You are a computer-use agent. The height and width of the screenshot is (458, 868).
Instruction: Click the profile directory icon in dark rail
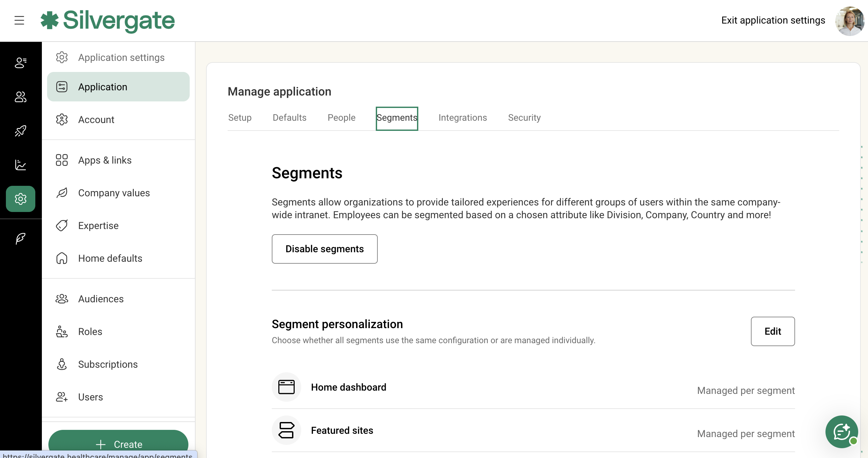(x=21, y=63)
